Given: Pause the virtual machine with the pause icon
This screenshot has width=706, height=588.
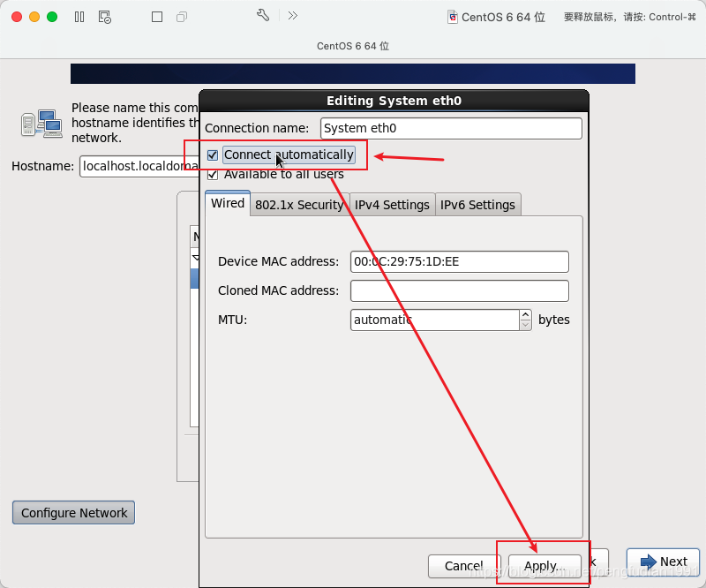Looking at the screenshot, I should 79,17.
